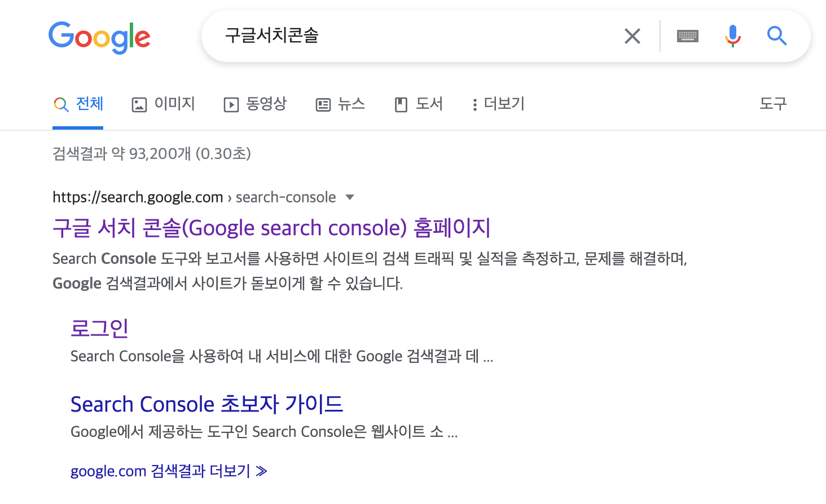Screen dimensions: 826x504
Task: Expand the 더보기 menu
Action: (499, 104)
